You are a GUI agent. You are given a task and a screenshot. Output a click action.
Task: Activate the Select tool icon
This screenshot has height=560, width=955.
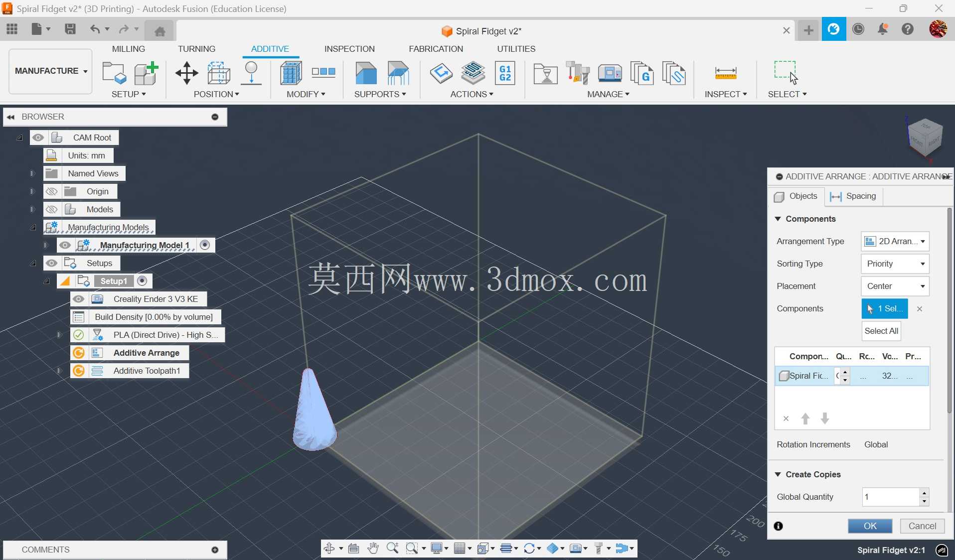[786, 73]
